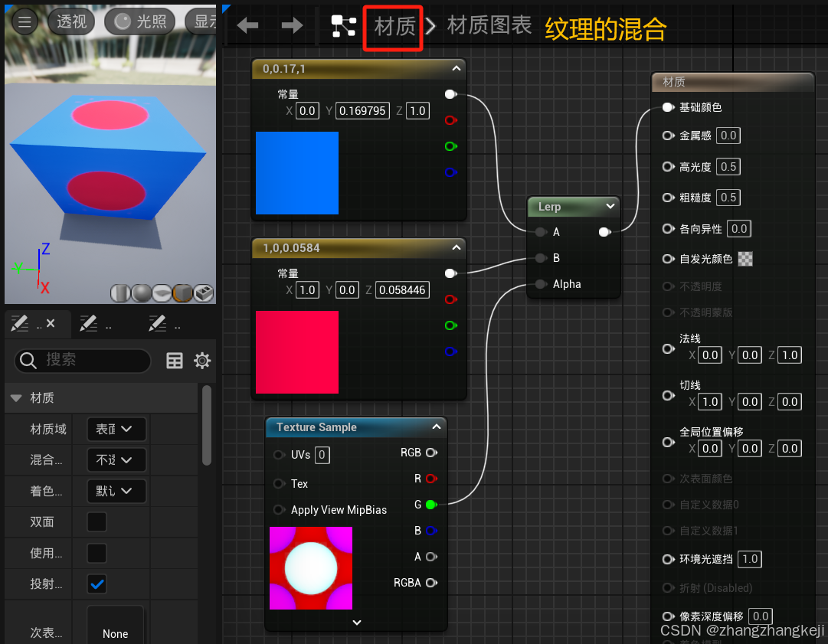Open the details panel settings gear
Viewport: 828px width, 644px height.
point(202,360)
